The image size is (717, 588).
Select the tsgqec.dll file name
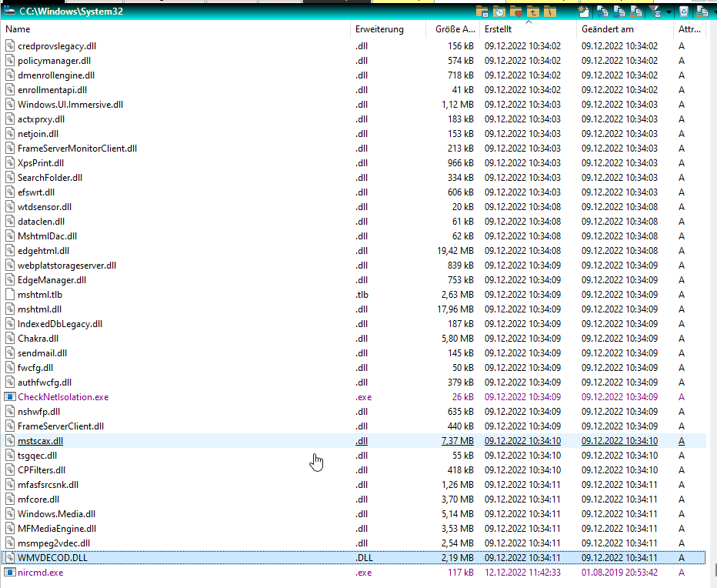[37, 456]
